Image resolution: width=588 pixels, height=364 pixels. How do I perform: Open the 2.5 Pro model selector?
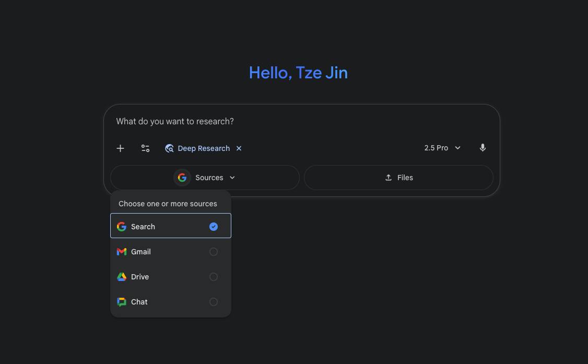click(x=442, y=148)
